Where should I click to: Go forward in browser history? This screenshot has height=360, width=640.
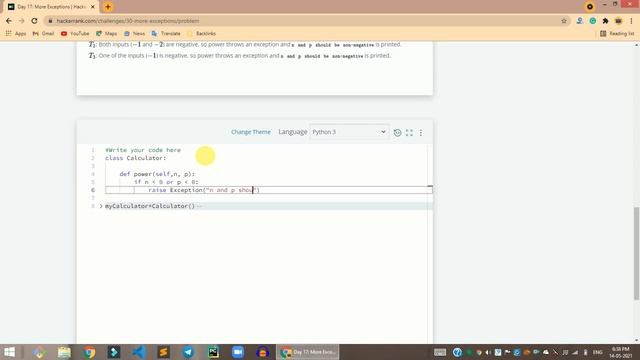point(22,21)
